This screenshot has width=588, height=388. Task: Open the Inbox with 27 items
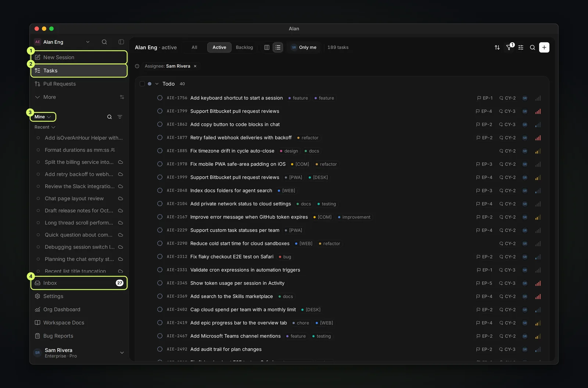click(79, 283)
